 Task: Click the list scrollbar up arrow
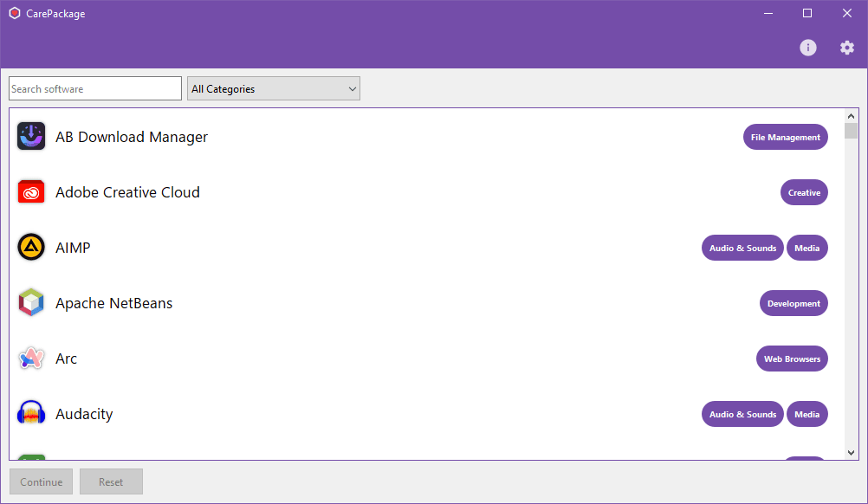[851, 116]
